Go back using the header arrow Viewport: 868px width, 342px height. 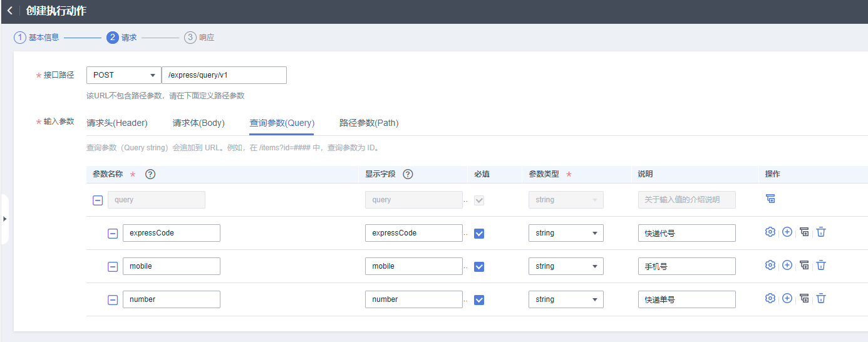pyautogui.click(x=9, y=11)
